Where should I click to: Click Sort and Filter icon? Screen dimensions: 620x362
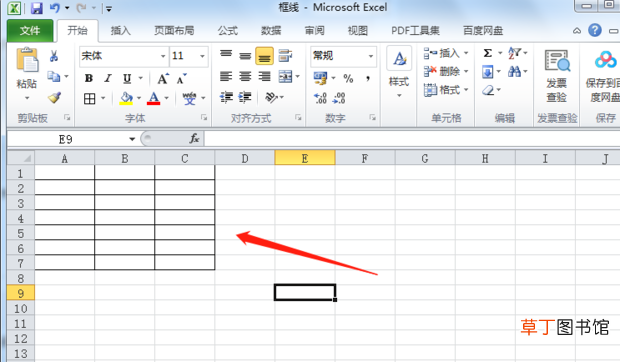click(514, 53)
